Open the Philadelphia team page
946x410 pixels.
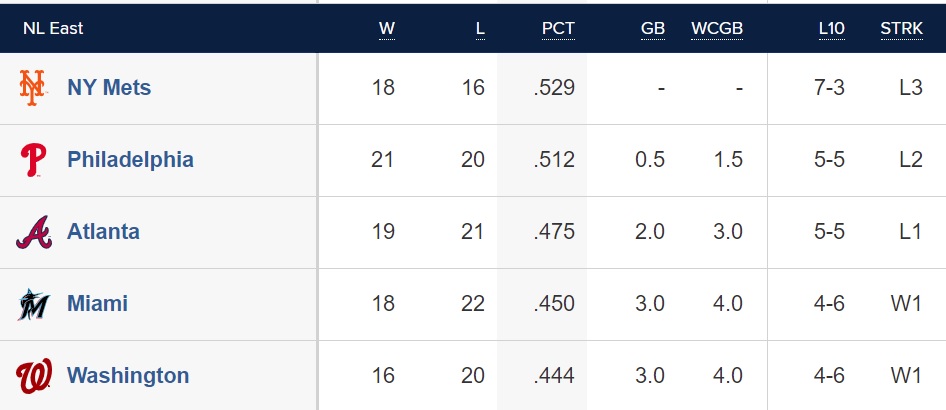click(x=130, y=160)
